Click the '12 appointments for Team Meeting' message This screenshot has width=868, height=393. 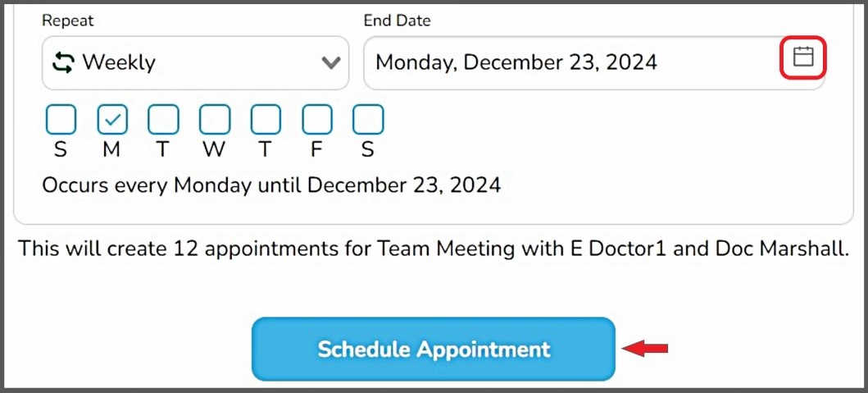[x=433, y=248]
